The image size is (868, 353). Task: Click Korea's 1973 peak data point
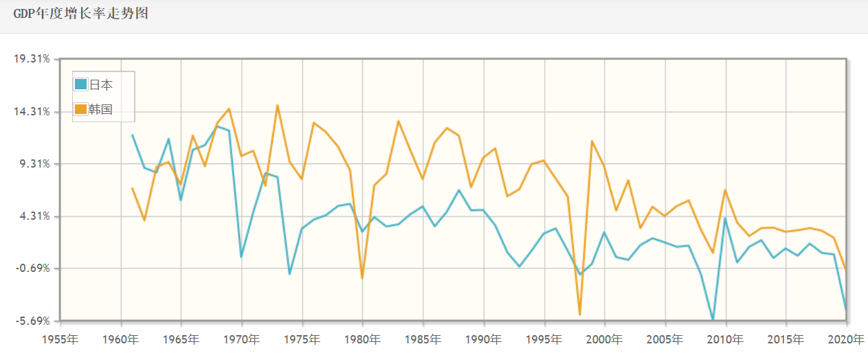(x=278, y=105)
